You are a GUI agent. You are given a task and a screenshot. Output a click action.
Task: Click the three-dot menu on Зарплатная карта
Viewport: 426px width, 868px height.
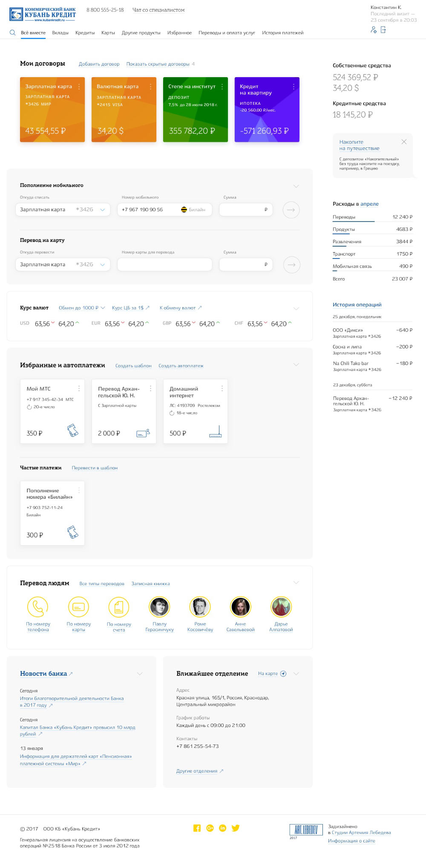click(x=79, y=86)
